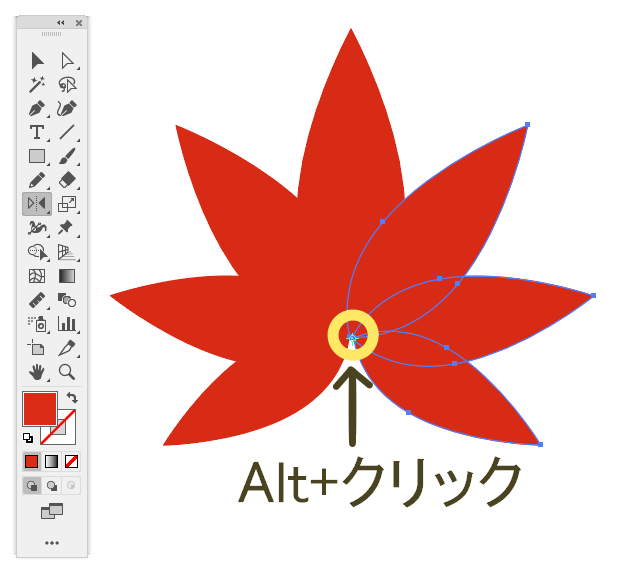Image resolution: width=621 pixels, height=576 pixels.
Task: Activate the Artboard tool
Action: [36, 348]
